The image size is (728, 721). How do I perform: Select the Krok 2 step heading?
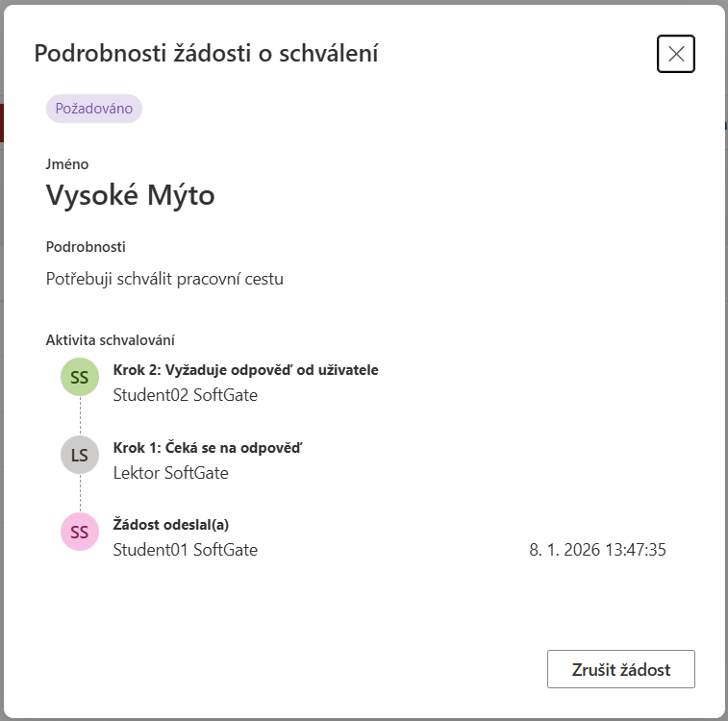[x=246, y=370]
